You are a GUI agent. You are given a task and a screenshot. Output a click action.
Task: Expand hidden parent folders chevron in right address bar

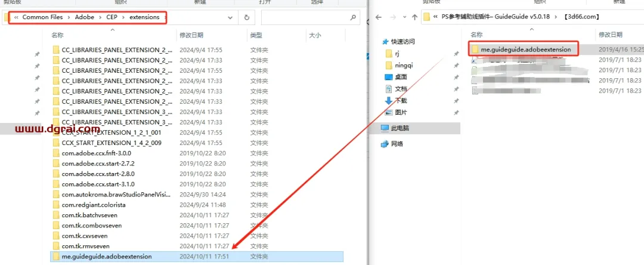point(435,17)
